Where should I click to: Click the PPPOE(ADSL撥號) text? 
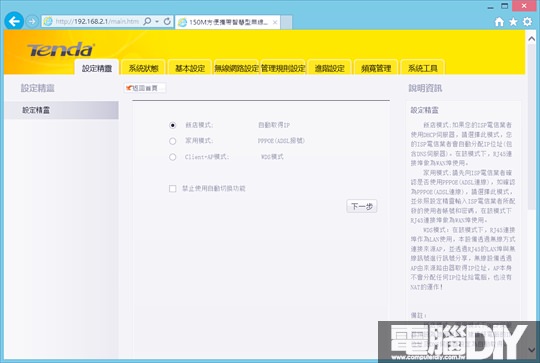point(281,141)
